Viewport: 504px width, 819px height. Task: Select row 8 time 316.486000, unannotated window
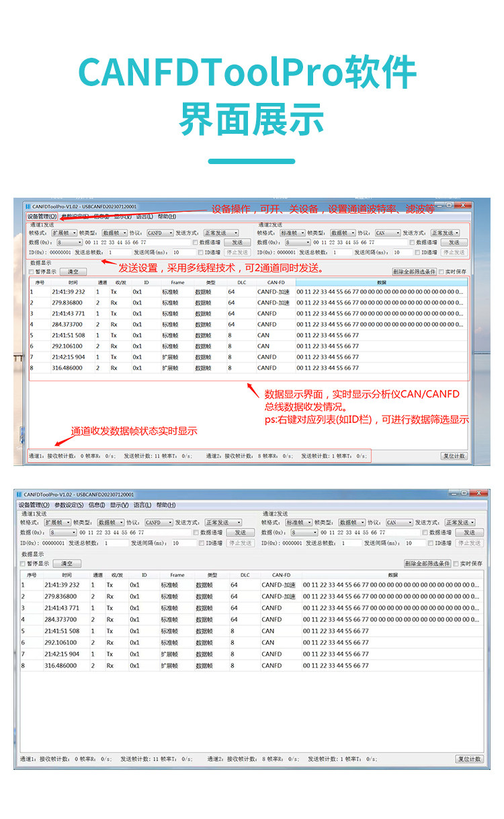(x=60, y=665)
